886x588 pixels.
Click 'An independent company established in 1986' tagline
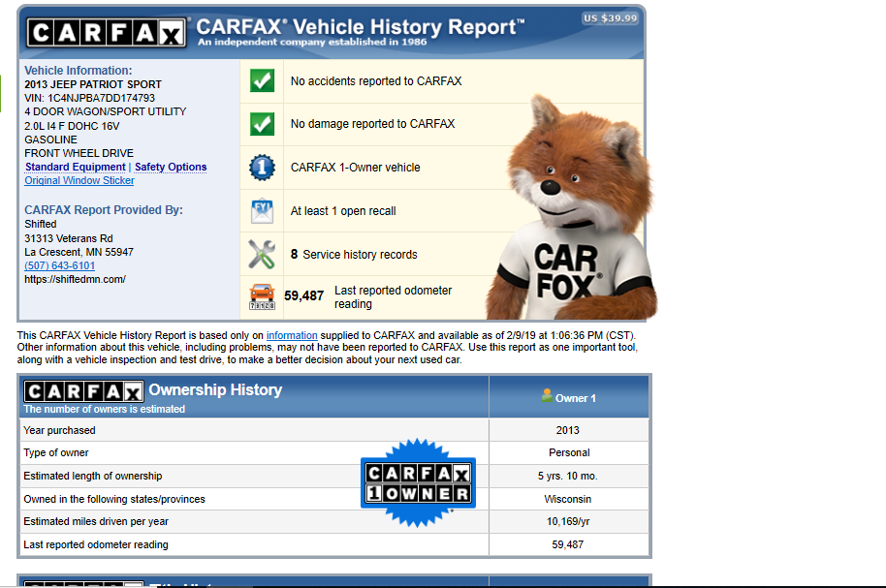coord(312,42)
